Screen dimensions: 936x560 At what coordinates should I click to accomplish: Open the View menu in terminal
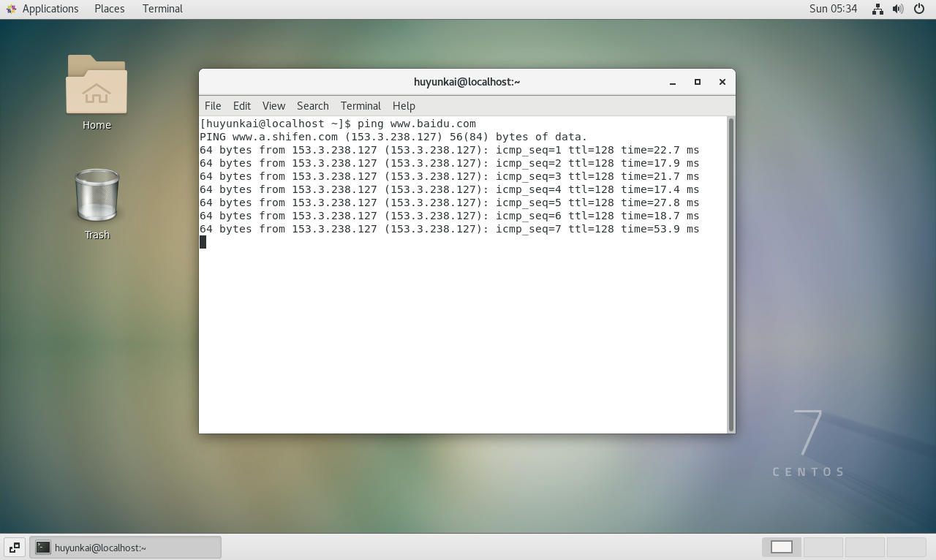(x=273, y=106)
